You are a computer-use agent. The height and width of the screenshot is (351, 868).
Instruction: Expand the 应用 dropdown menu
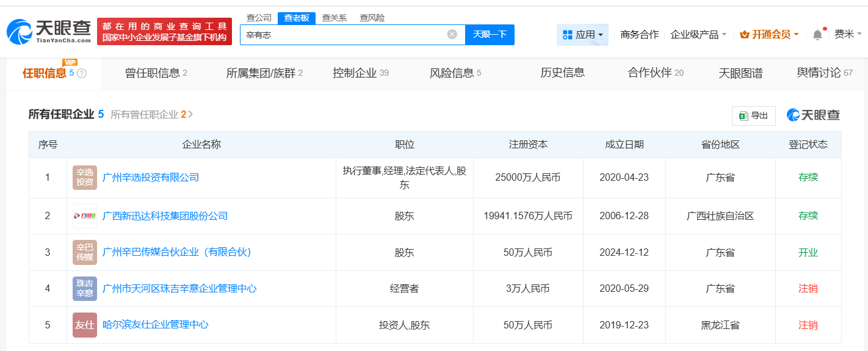[582, 35]
